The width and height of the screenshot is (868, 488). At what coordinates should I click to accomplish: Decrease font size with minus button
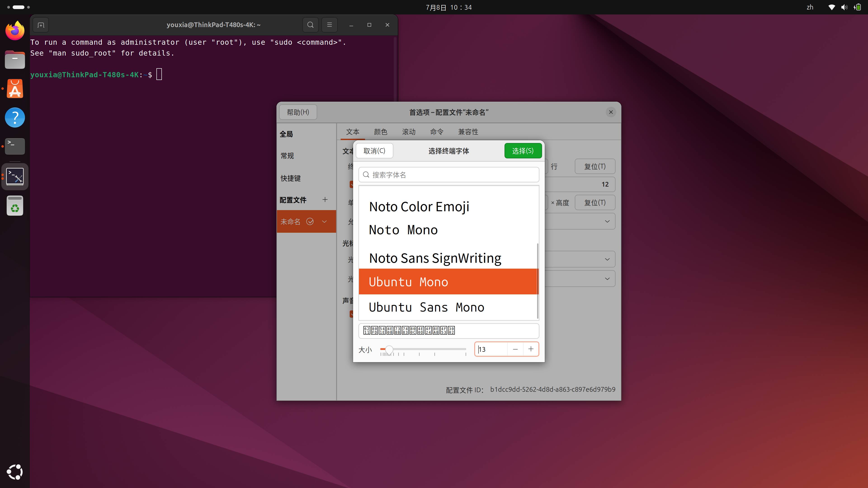click(515, 349)
